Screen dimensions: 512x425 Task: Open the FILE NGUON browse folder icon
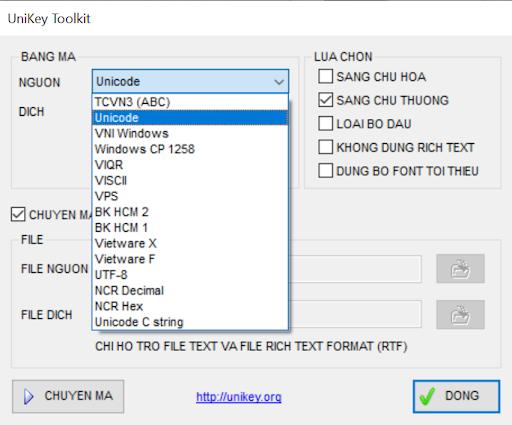tap(460, 269)
